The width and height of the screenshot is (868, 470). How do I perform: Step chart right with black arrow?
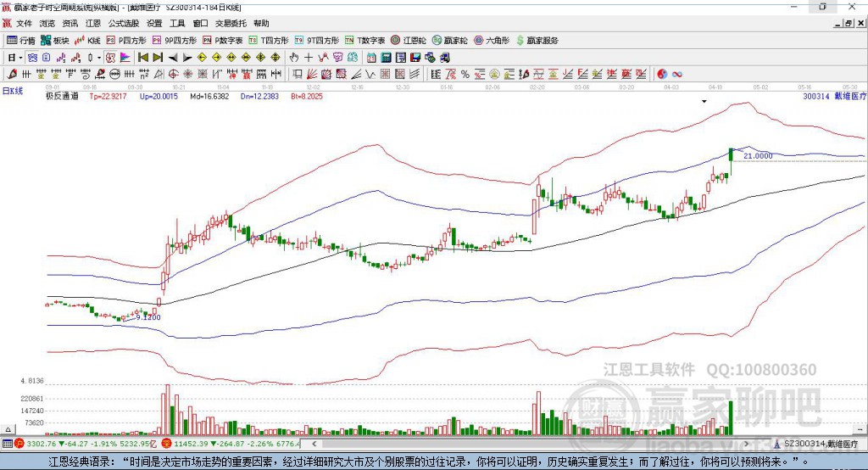[187, 58]
